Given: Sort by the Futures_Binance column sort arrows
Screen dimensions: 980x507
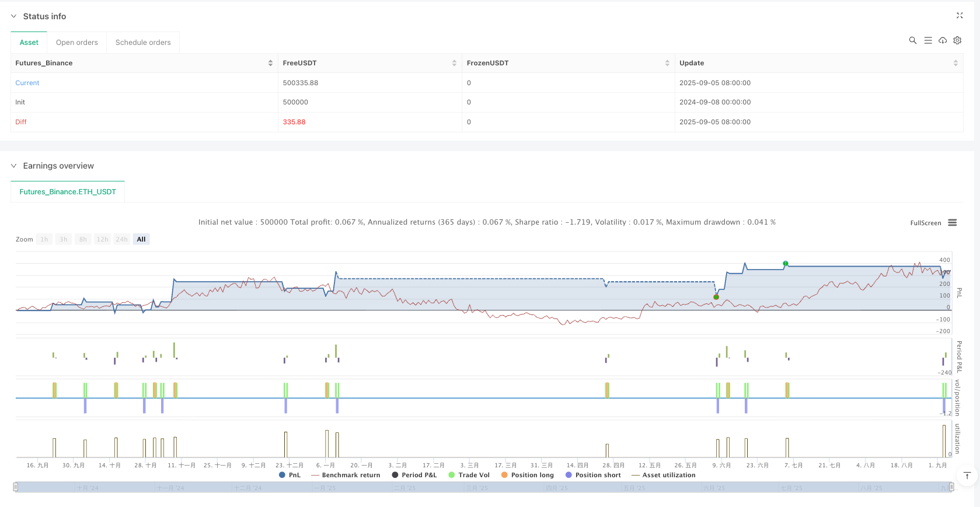Looking at the screenshot, I should [x=270, y=63].
